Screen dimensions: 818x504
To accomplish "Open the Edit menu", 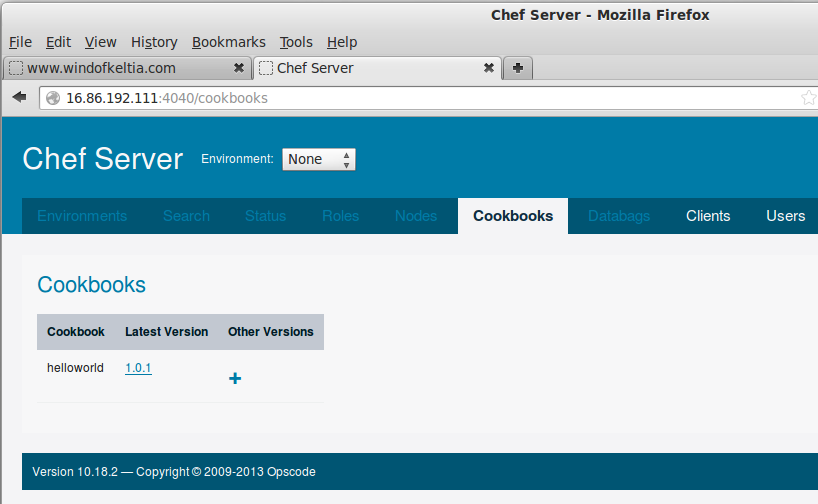I will pos(58,42).
